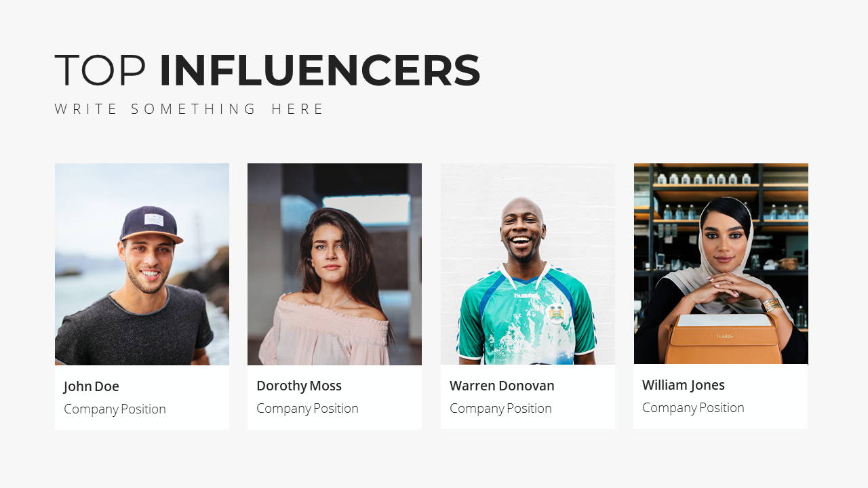Screen dimensions: 868x488
Task: Click the cap on John Doe's photo
Action: tap(151, 224)
